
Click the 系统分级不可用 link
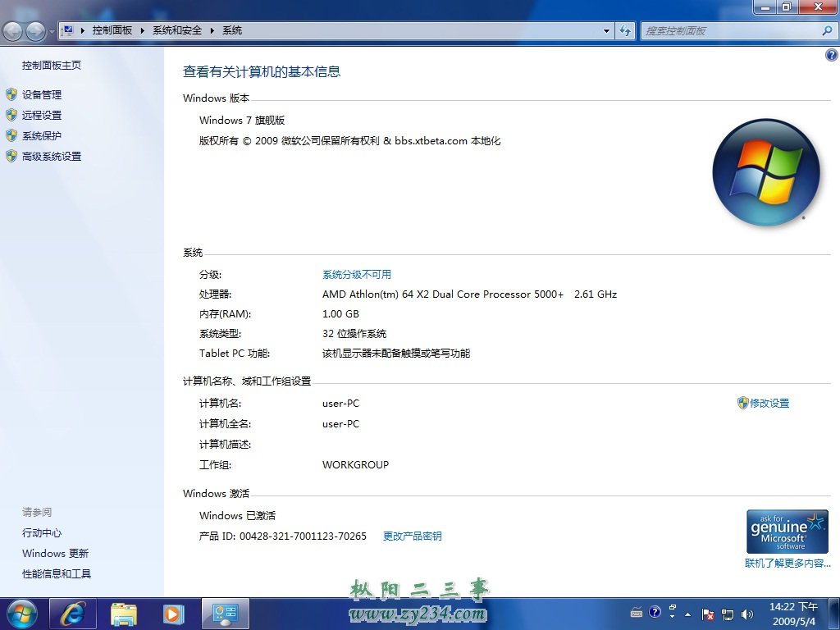tap(357, 274)
